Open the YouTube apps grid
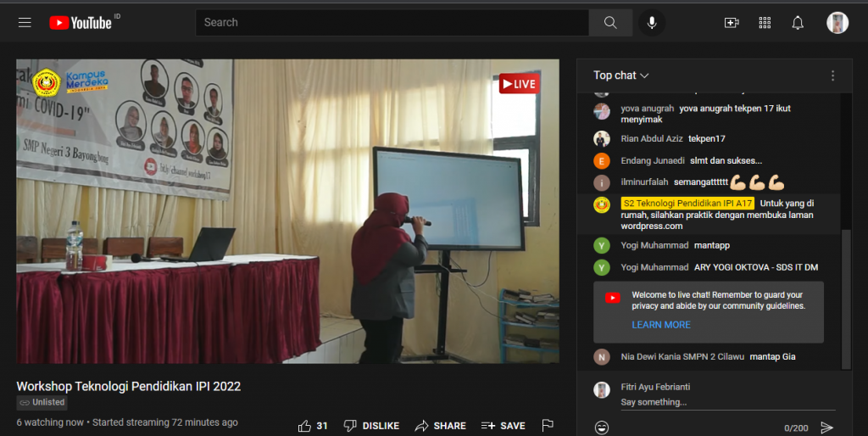 coord(765,23)
